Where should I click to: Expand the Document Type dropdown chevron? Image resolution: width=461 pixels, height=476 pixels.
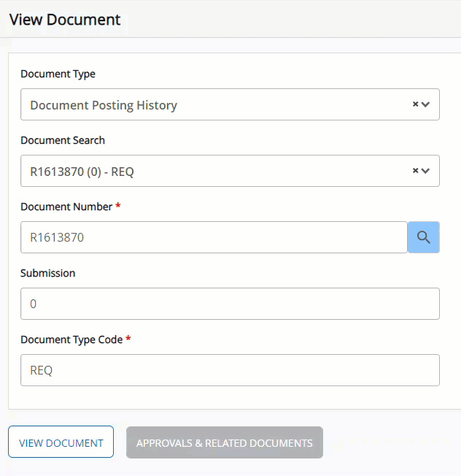coord(426,104)
